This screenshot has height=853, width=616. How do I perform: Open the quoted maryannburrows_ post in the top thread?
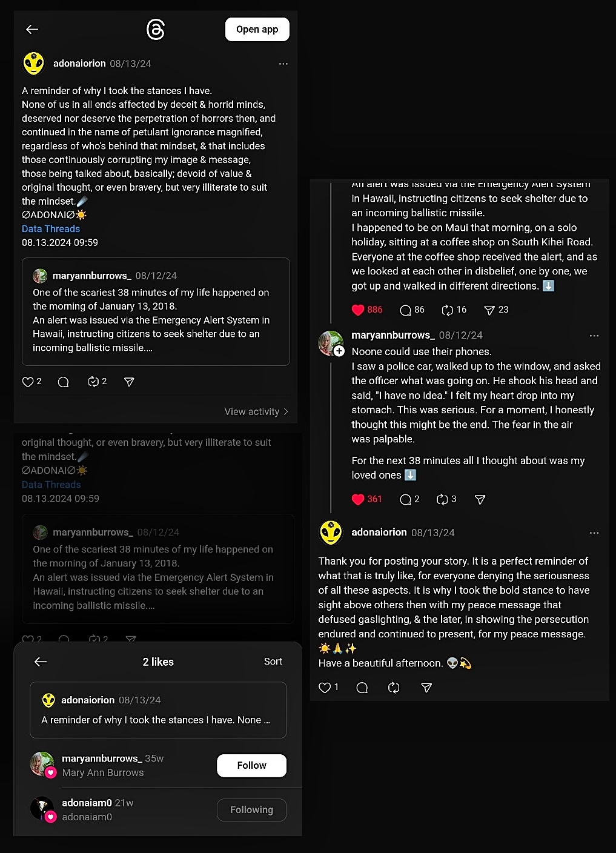pos(156,312)
